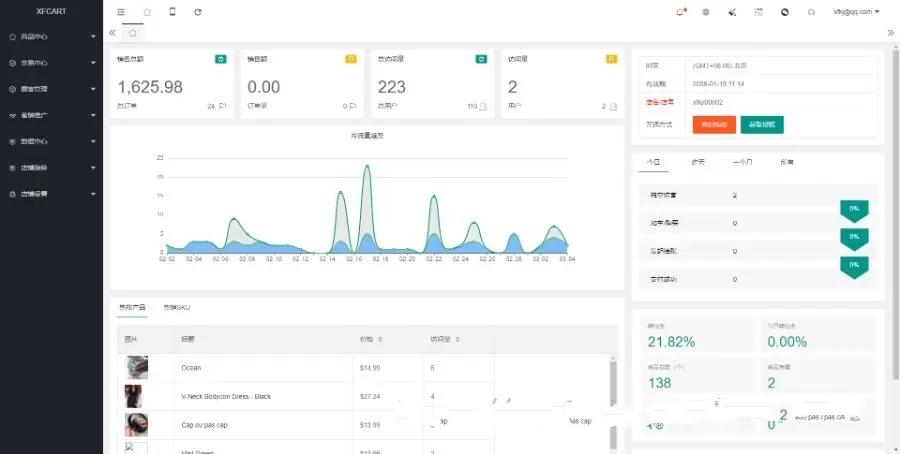Image resolution: width=900 pixels, height=454 pixels.
Task: Click the Ocean product thumbnail
Action: click(x=136, y=367)
